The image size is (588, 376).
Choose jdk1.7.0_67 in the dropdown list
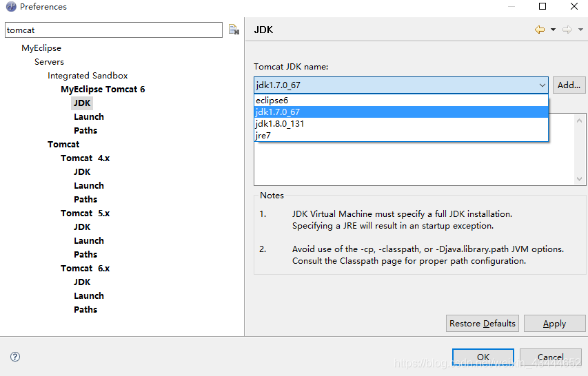pyautogui.click(x=401, y=112)
